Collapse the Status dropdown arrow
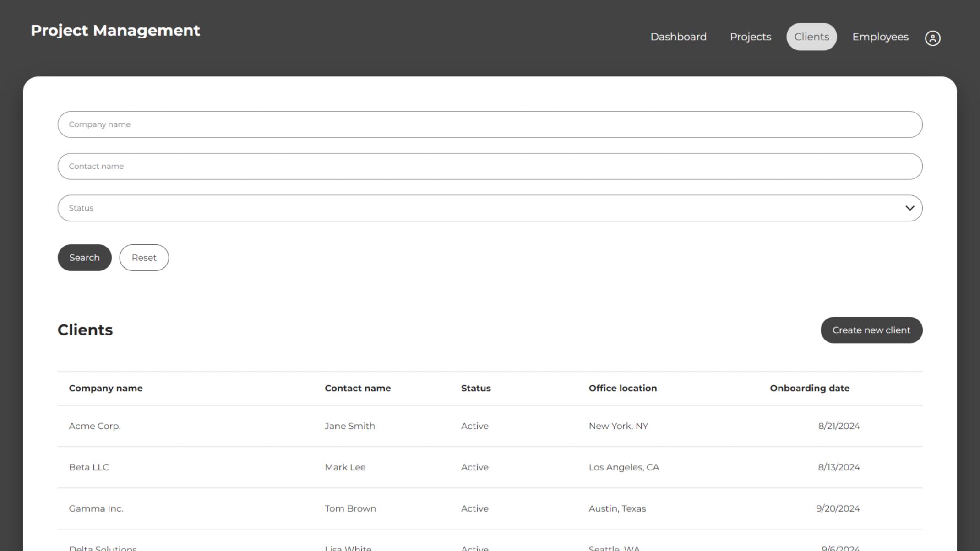Viewport: 980px width, 551px height. pos(909,208)
